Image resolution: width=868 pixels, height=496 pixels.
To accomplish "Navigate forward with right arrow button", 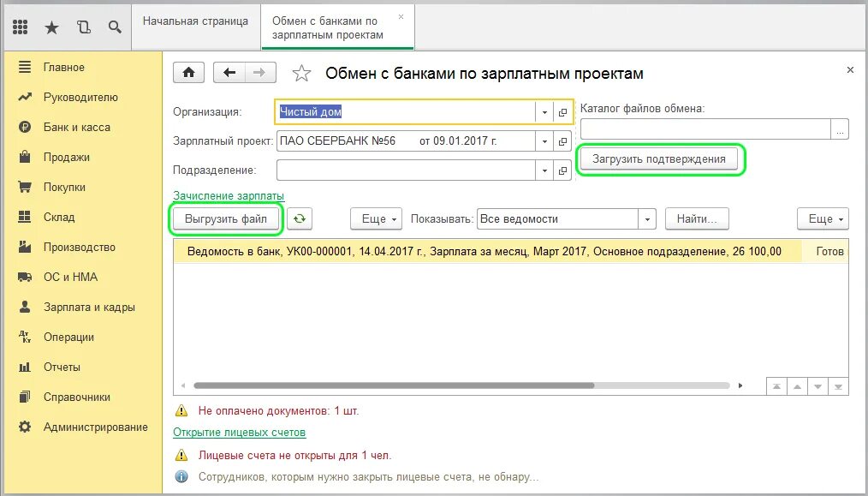I will tap(259, 73).
